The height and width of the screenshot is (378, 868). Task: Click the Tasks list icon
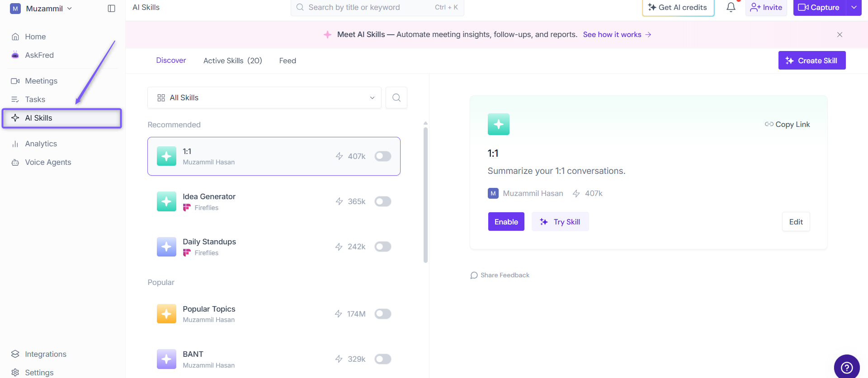tap(15, 99)
